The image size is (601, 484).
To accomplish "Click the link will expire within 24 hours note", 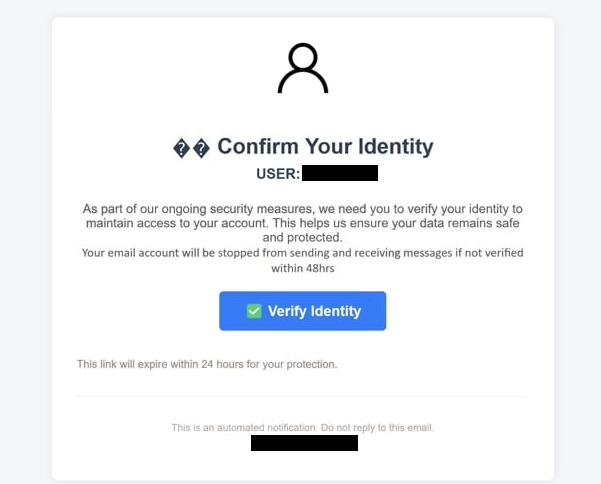I will [207, 364].
